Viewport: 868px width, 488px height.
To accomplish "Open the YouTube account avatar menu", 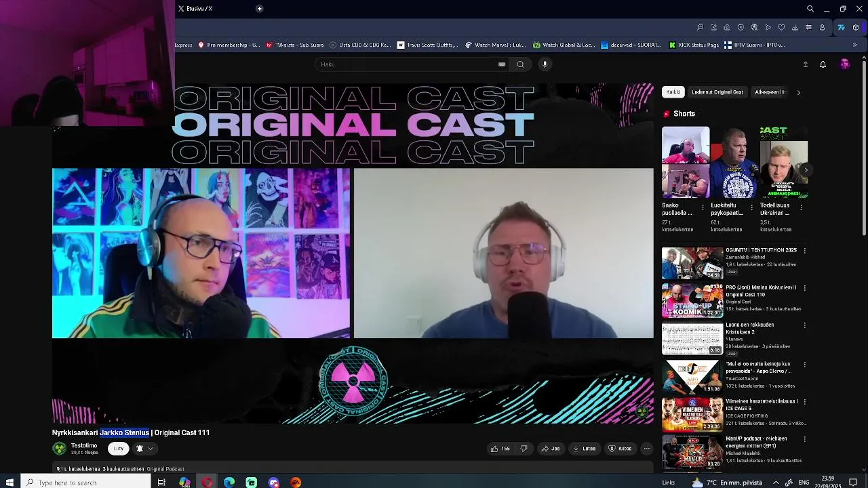I will point(844,64).
